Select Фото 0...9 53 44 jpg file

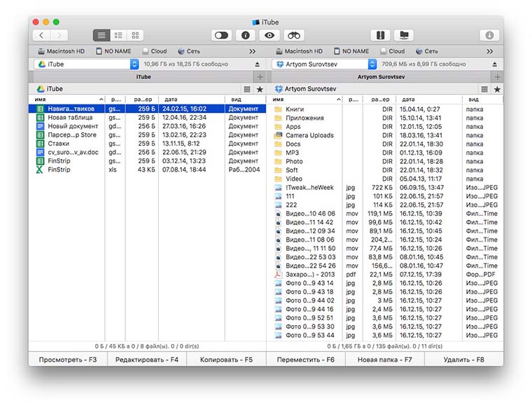coord(385,336)
